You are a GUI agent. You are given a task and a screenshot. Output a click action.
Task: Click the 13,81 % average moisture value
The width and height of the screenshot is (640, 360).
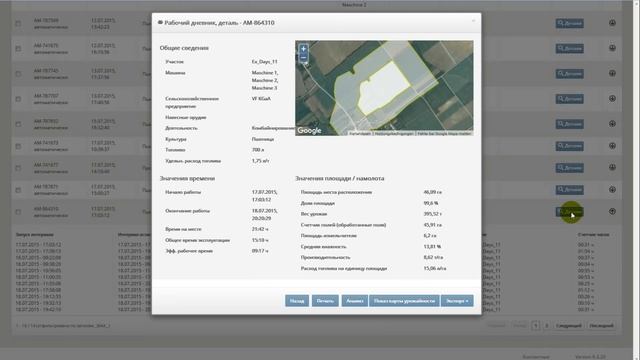click(432, 247)
